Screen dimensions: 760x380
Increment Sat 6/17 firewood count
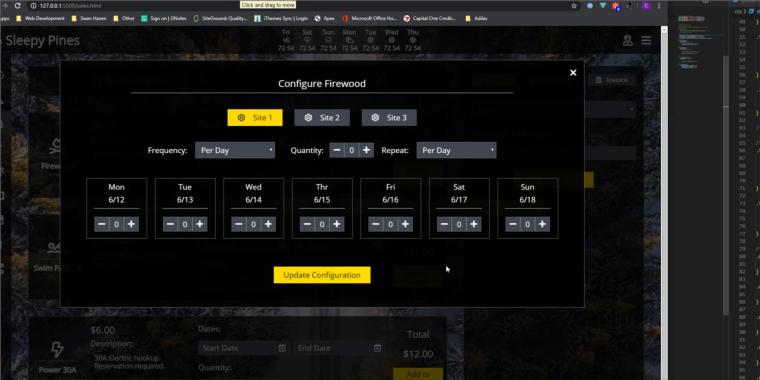coord(474,224)
